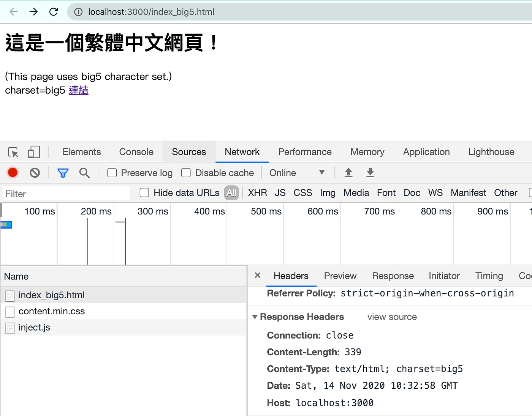Switch to the Initiator detail tab
This screenshot has height=416, width=532.
pyautogui.click(x=444, y=276)
